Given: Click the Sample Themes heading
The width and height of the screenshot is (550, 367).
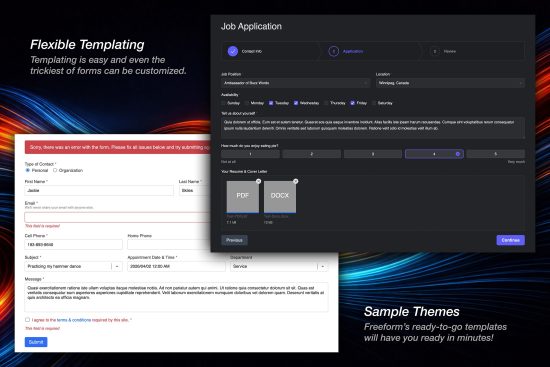Looking at the screenshot, I should coord(411,312).
